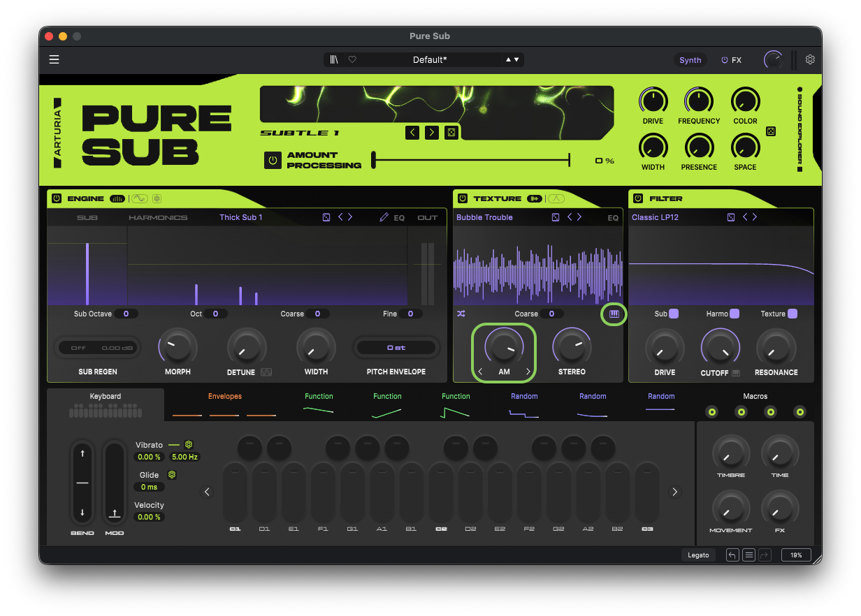Image resolution: width=861 pixels, height=616 pixels.
Task: Toggle the Harmo filter routing checkbox
Action: click(735, 314)
